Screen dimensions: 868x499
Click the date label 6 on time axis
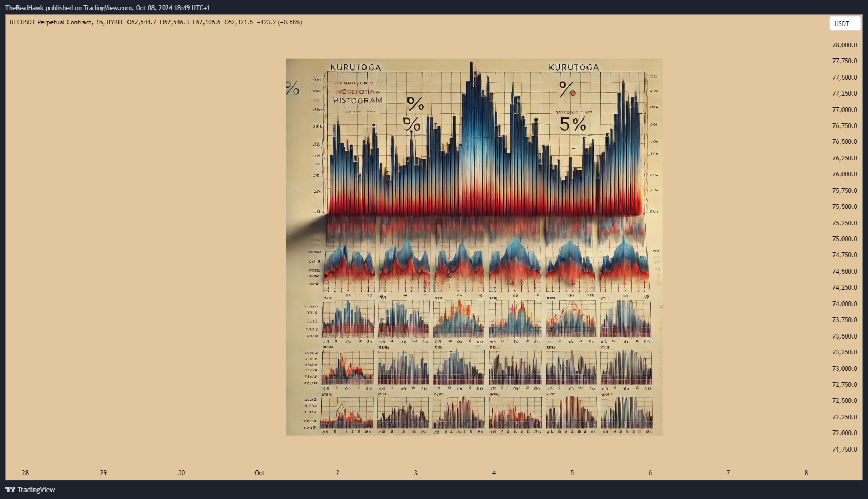(x=650, y=473)
